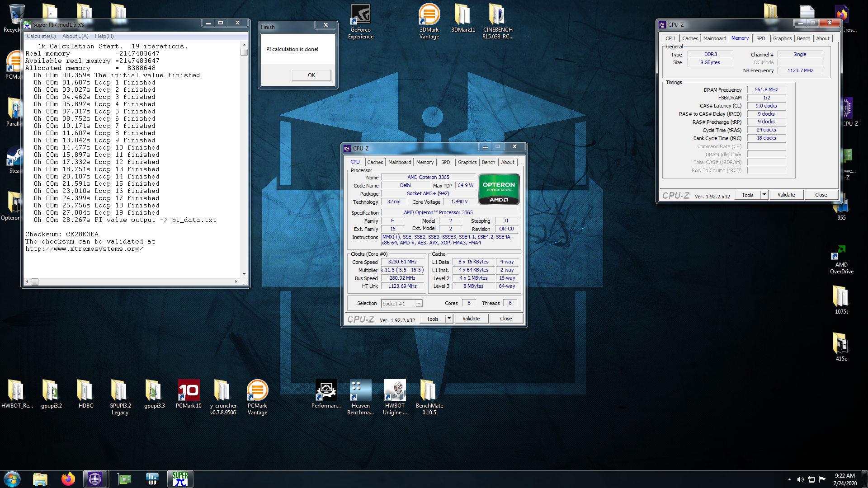Viewport: 868px width, 488px height.
Task: Click the DRAM Frequency 561.8 MHz value
Action: point(766,89)
